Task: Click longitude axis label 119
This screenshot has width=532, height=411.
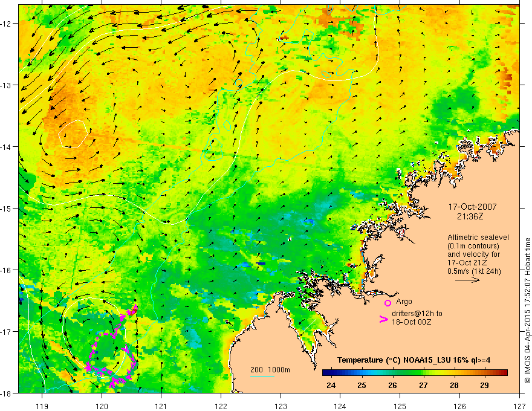Action: [x=42, y=406]
